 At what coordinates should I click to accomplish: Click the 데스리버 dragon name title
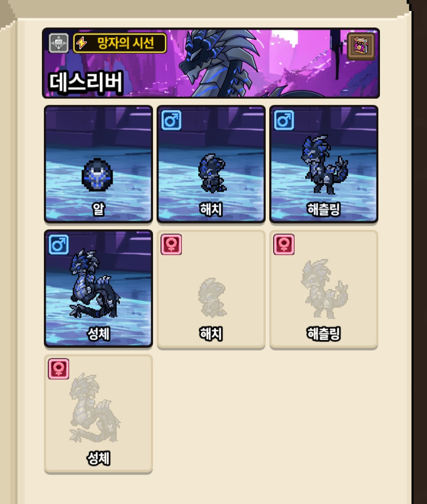(85, 83)
